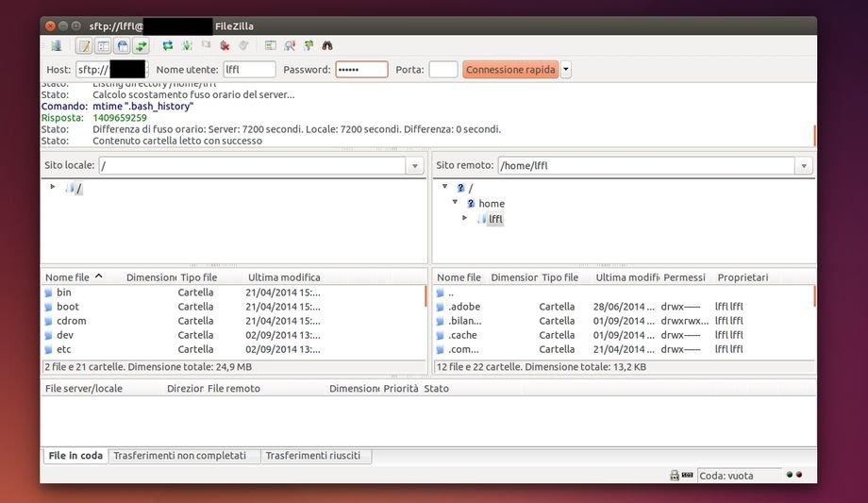Open the Sito remoto path dropdown
This screenshot has width=868, height=503.
coord(803,166)
